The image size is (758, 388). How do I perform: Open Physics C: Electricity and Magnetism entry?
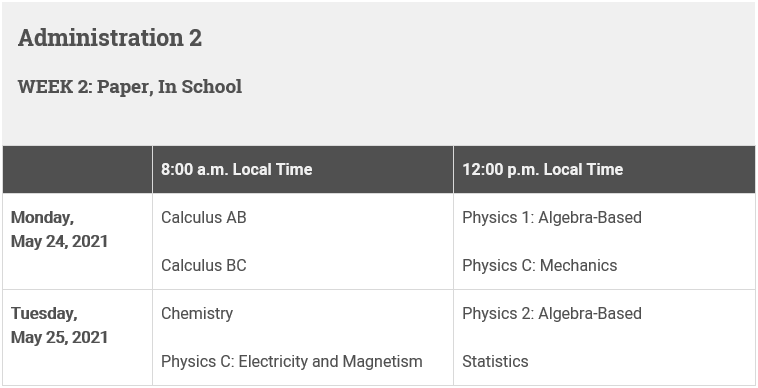click(292, 361)
